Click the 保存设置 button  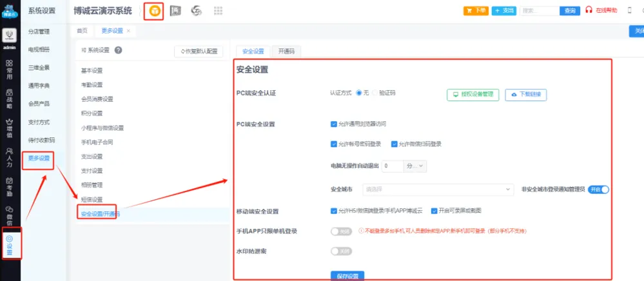point(347,276)
